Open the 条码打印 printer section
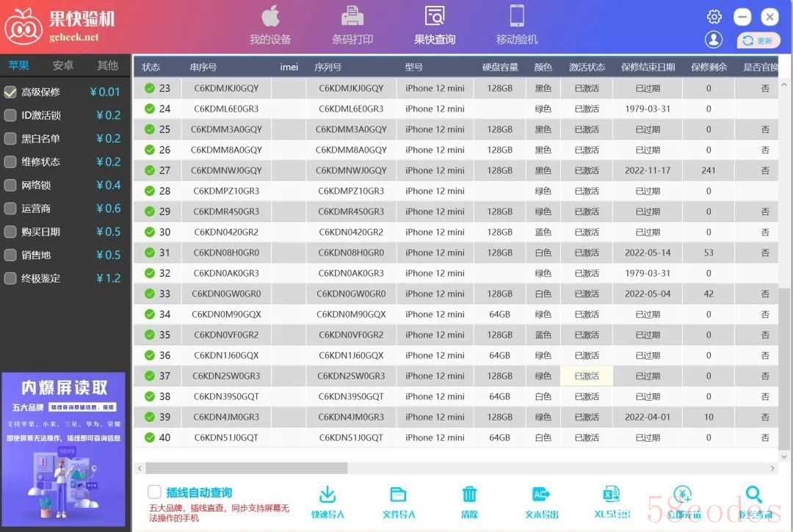 pos(352,25)
